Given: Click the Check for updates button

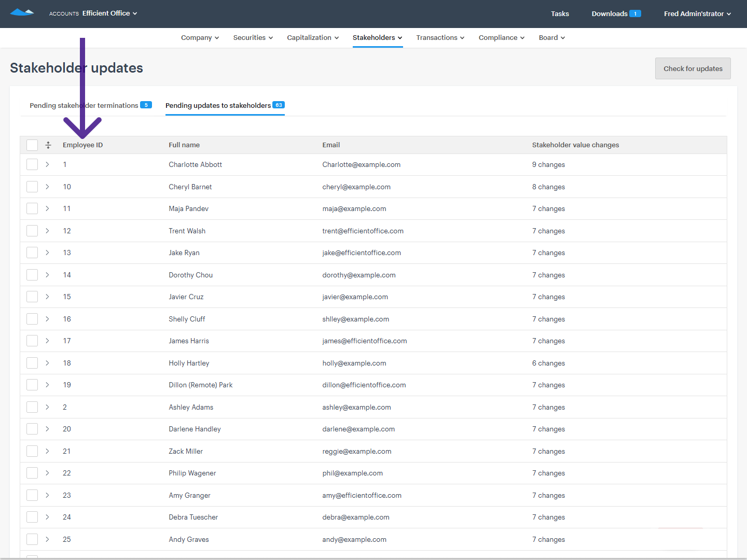Looking at the screenshot, I should tap(693, 68).
